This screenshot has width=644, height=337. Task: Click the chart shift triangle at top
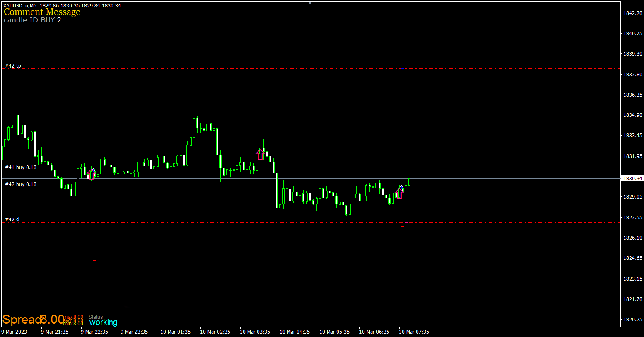(310, 2)
